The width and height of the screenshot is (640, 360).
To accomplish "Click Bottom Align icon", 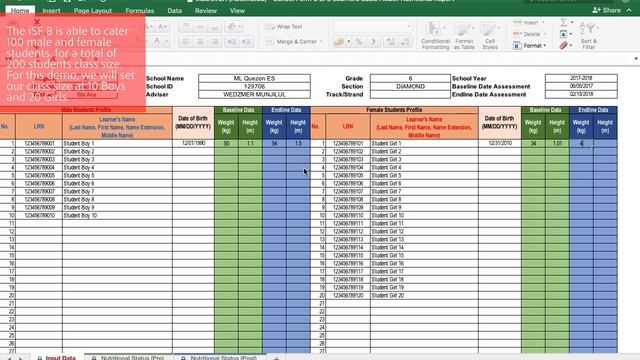I will tap(215, 27).
